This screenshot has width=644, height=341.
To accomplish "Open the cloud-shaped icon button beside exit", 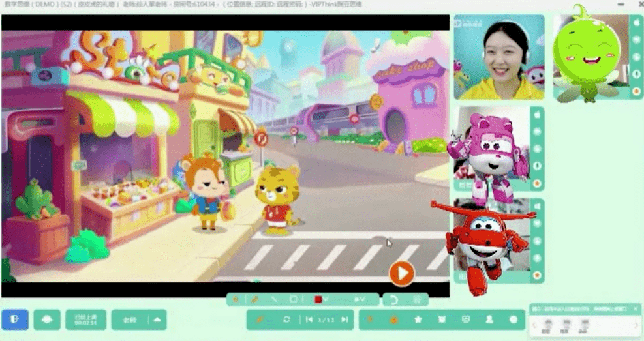I will (47, 319).
